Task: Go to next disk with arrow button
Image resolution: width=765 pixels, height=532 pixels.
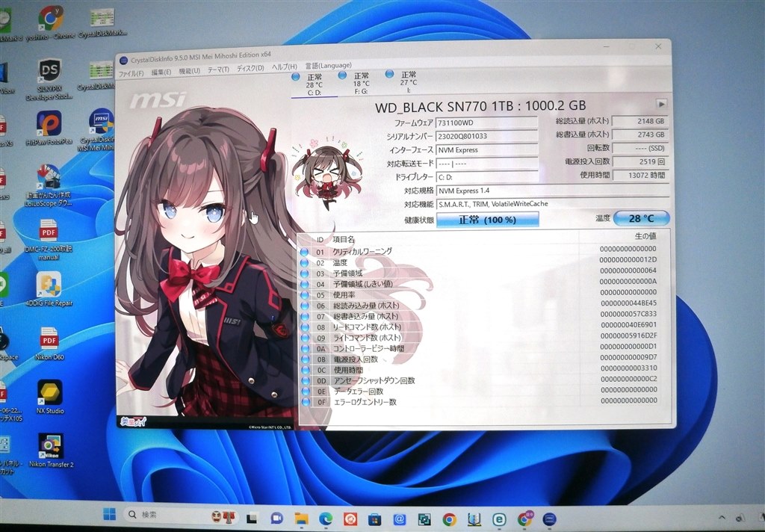Action: 661,104
